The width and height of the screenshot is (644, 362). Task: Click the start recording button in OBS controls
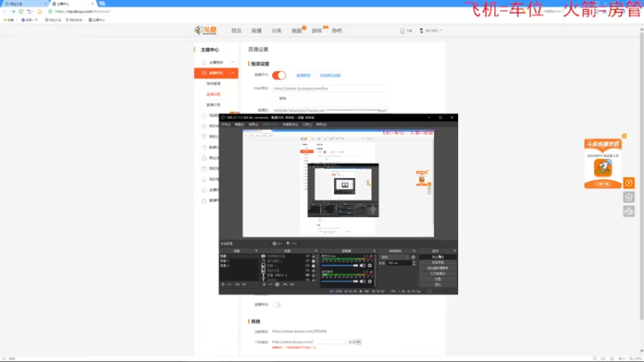point(438,262)
